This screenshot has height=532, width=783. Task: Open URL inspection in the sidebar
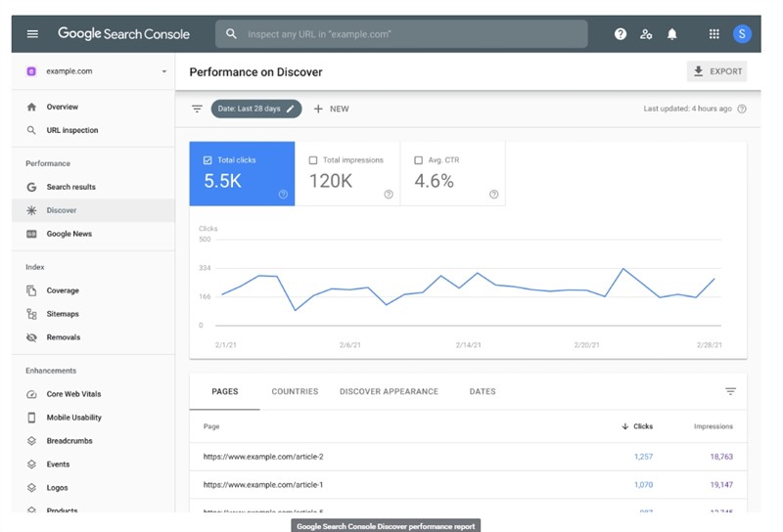pos(93,130)
